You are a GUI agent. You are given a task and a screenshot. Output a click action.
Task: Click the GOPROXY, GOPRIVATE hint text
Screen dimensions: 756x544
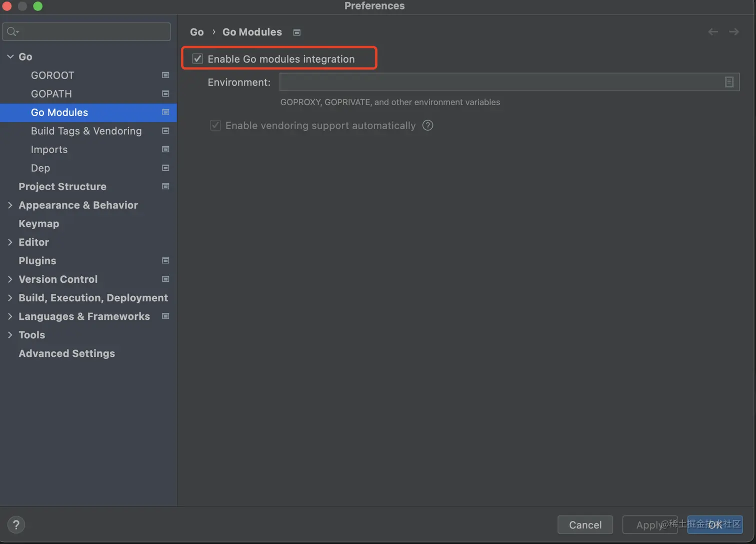pyautogui.click(x=390, y=102)
